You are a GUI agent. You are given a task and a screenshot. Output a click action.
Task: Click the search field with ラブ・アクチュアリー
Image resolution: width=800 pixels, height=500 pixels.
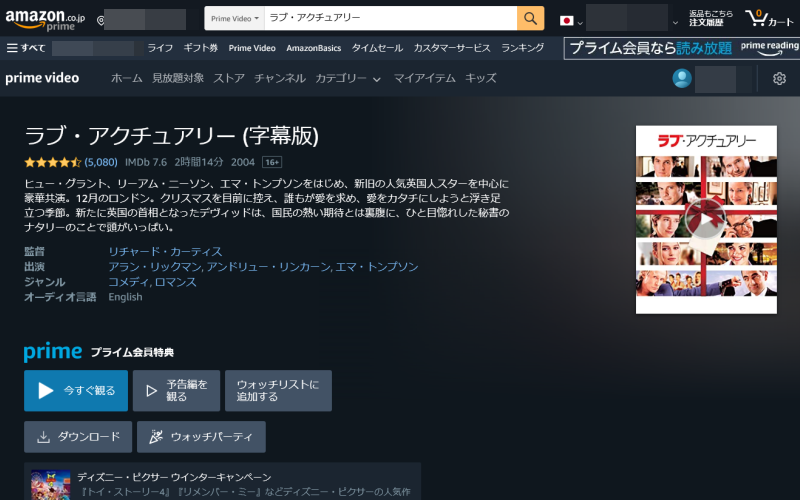(390, 18)
